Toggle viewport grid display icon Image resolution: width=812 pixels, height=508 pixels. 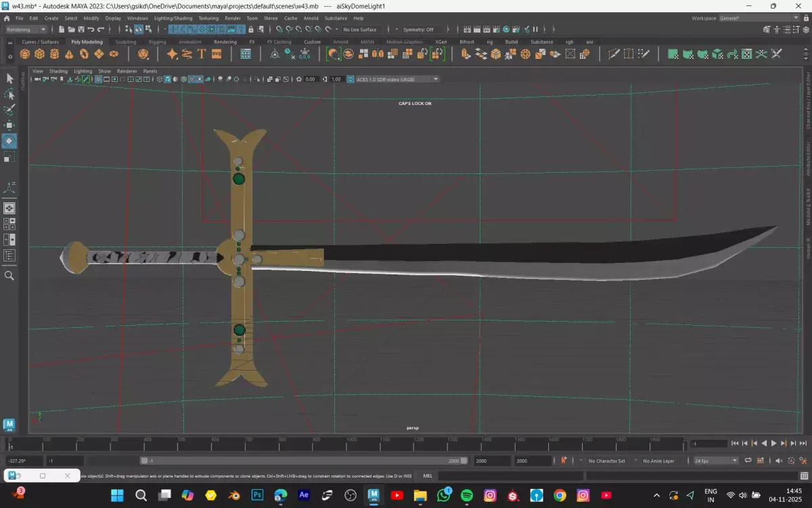coord(98,79)
